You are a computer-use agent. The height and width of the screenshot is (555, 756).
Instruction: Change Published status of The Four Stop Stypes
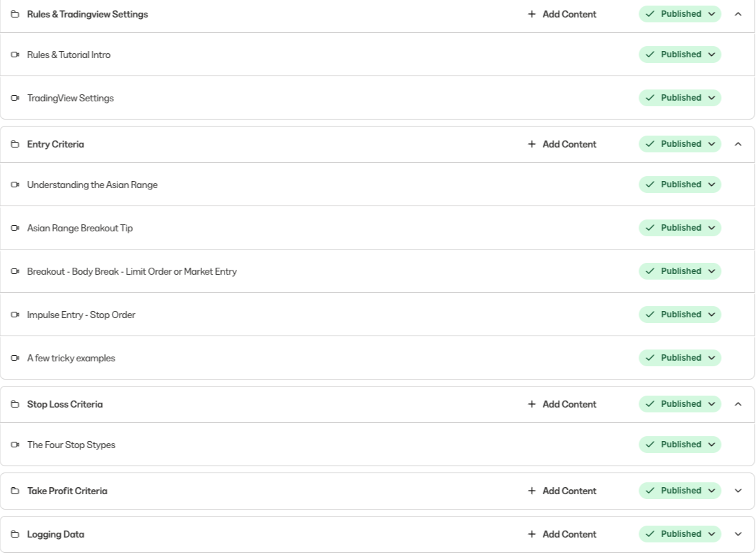click(680, 445)
